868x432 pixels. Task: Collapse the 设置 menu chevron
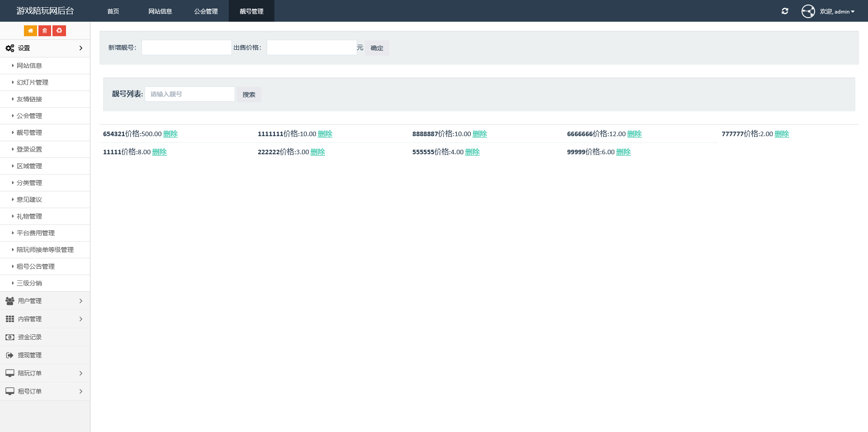(81, 48)
